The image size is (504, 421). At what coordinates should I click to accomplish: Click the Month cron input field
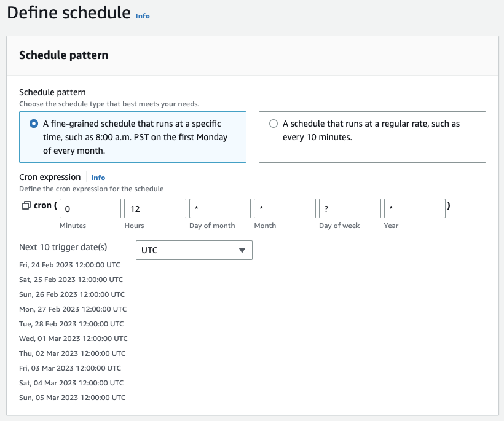[x=285, y=208]
